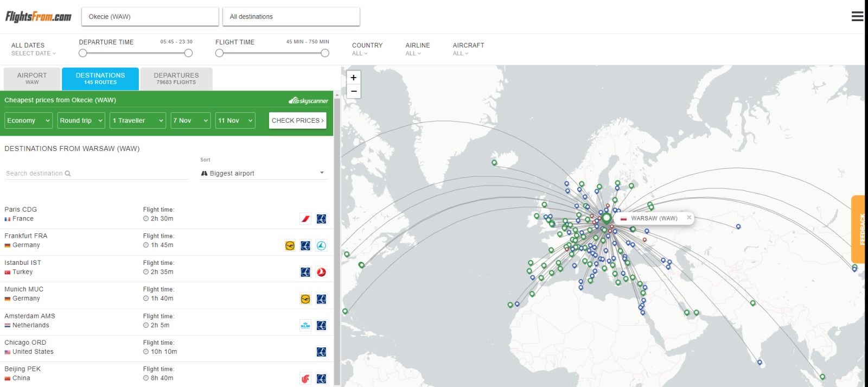
Task: Zoom in on the map
Action: (354, 78)
